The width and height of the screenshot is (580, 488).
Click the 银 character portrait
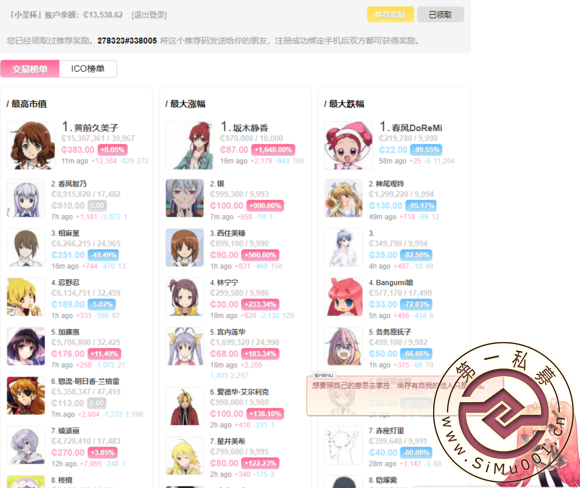point(185,198)
